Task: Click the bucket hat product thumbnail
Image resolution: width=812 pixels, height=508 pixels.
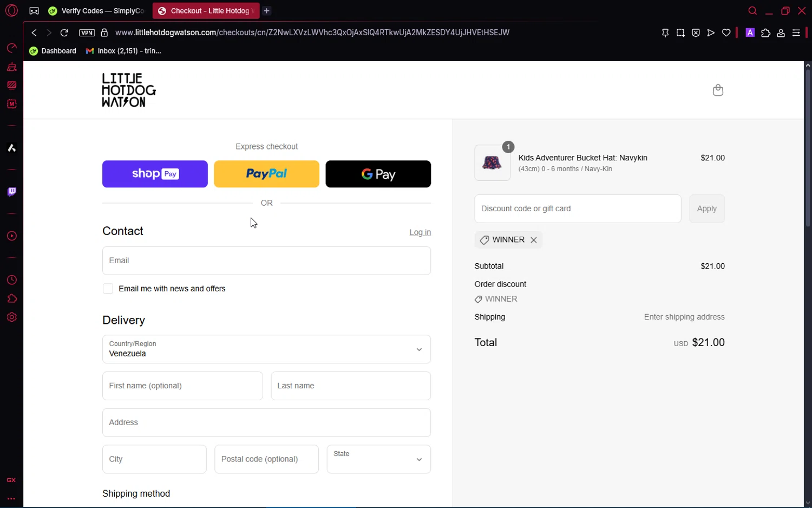Action: 492,162
